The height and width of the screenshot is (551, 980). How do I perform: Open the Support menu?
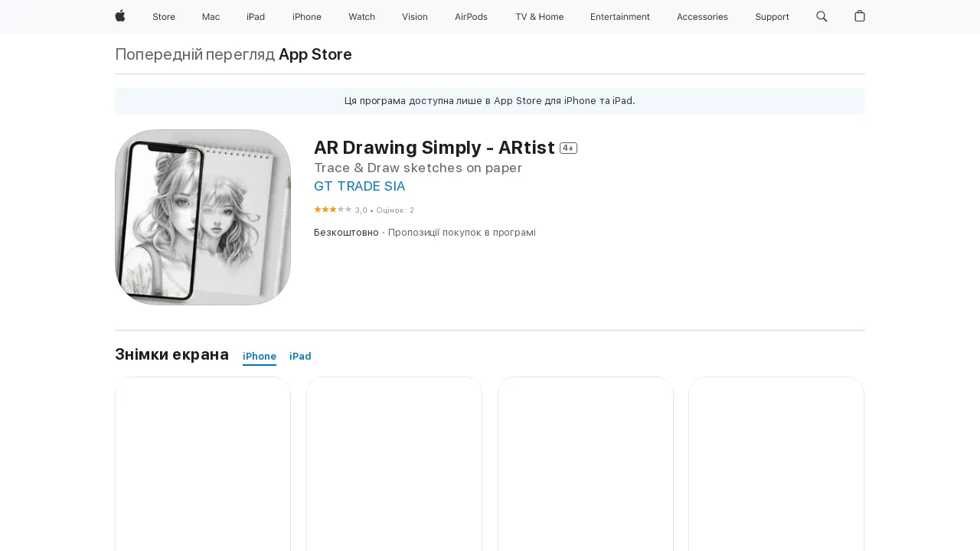click(772, 17)
